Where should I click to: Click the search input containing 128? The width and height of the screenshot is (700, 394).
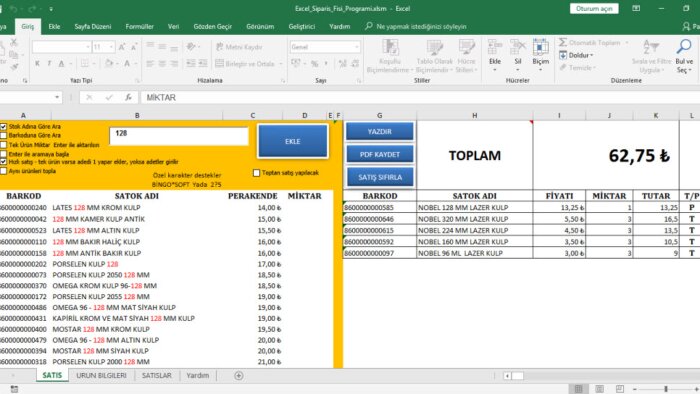(179, 136)
